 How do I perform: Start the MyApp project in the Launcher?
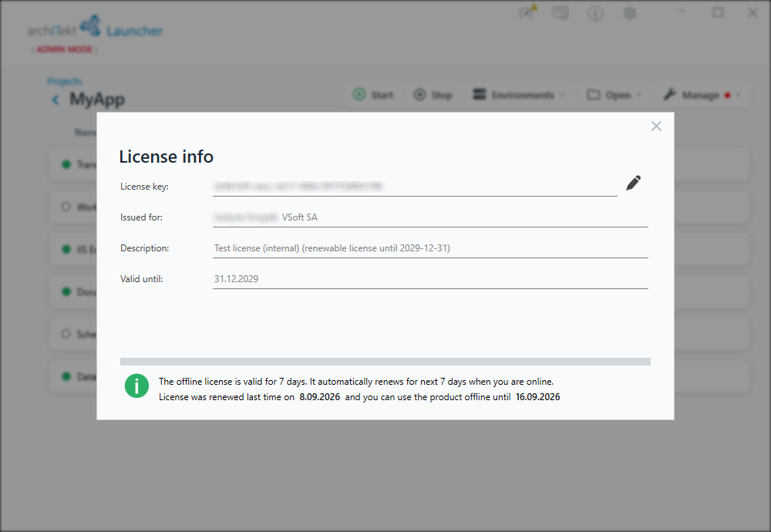click(x=374, y=95)
